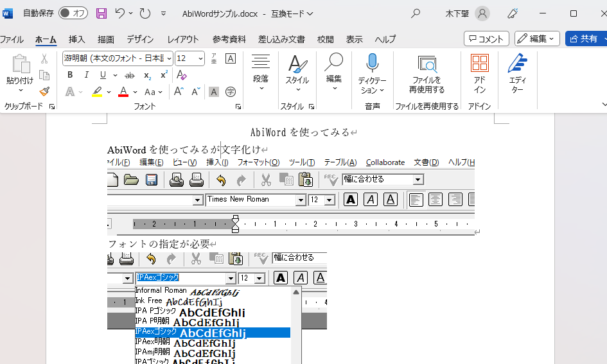Viewport: 607px width, 364px height.
Task: Clear all formatting icon
Action: click(182, 74)
